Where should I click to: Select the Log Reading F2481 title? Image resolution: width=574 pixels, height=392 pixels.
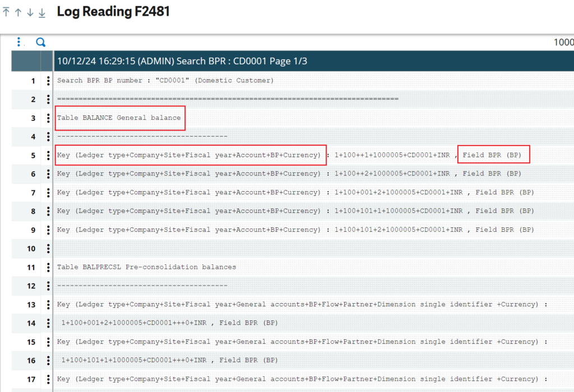113,12
